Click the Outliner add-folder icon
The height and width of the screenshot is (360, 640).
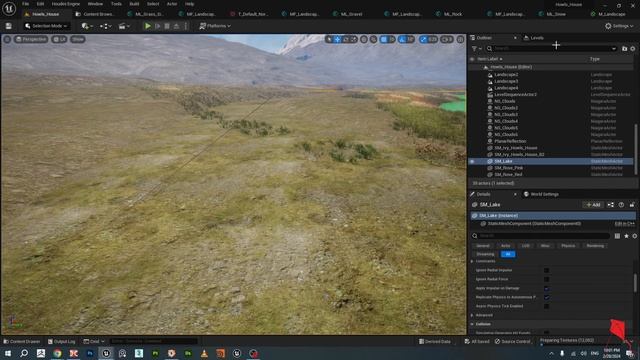pos(624,49)
